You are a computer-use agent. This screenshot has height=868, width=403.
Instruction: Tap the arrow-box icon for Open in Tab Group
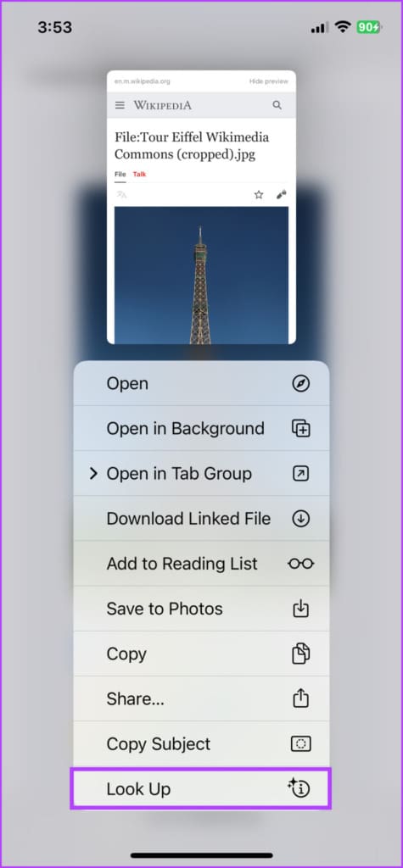[300, 474]
